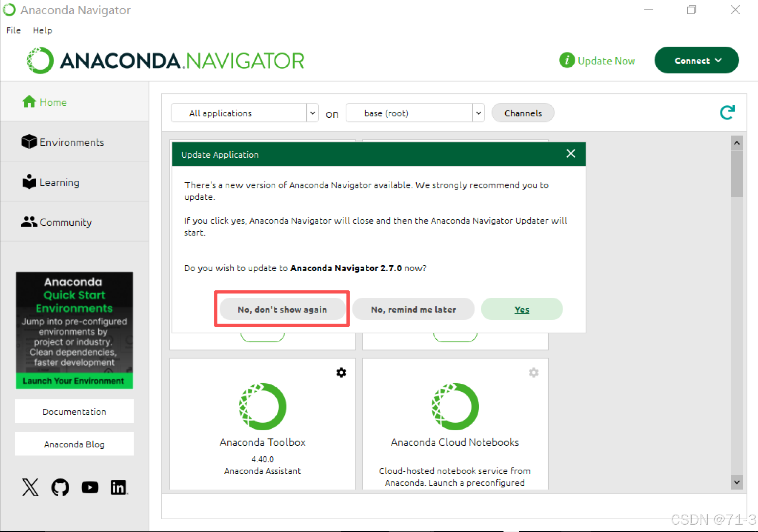
Task: Switch to the Learning tab
Action: tap(75, 182)
